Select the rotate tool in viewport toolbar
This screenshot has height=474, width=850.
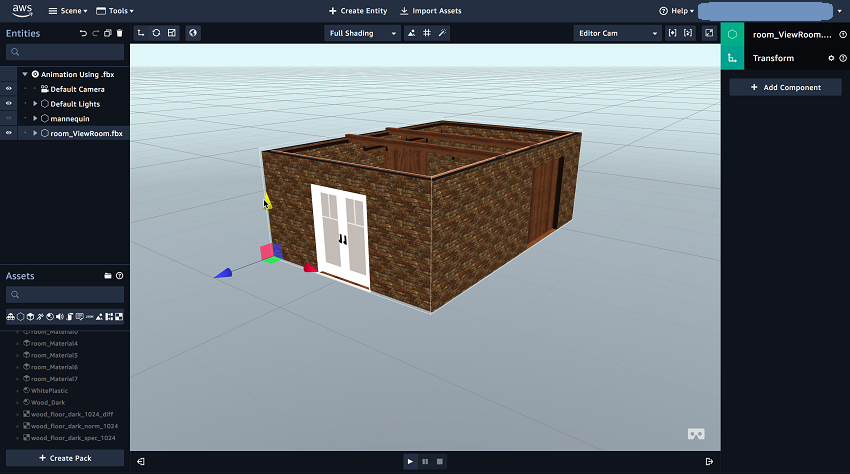point(156,33)
